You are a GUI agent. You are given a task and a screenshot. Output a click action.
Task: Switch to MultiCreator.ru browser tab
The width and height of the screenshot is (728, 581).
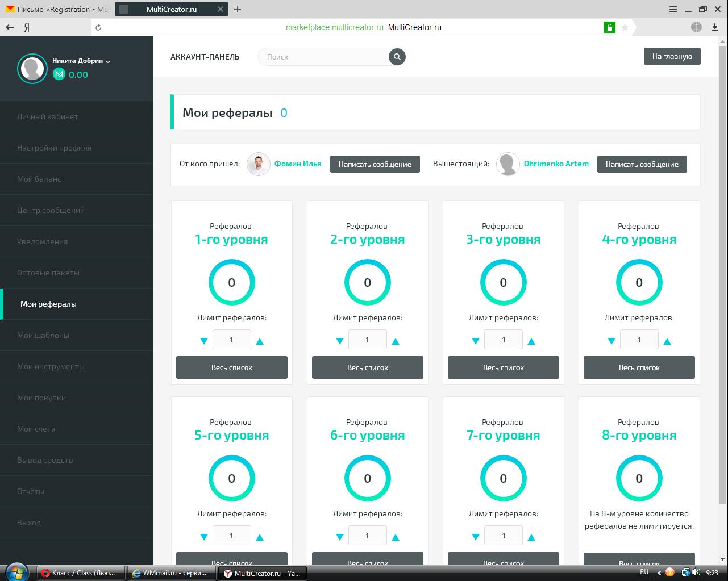pyautogui.click(x=172, y=9)
